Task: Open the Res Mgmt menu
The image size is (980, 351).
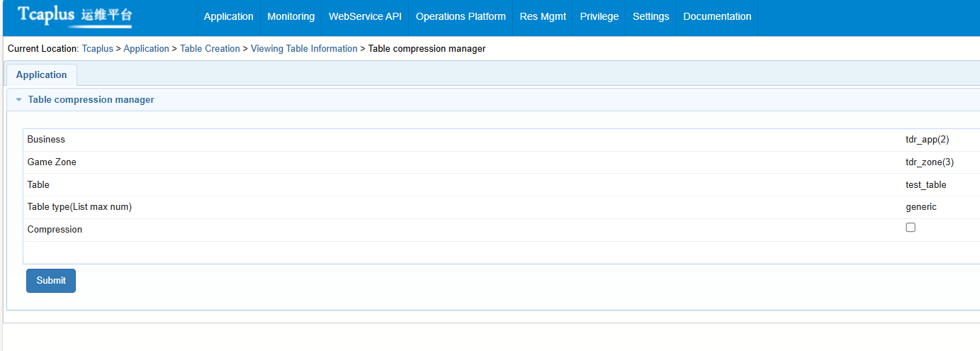Action: pyautogui.click(x=543, y=16)
